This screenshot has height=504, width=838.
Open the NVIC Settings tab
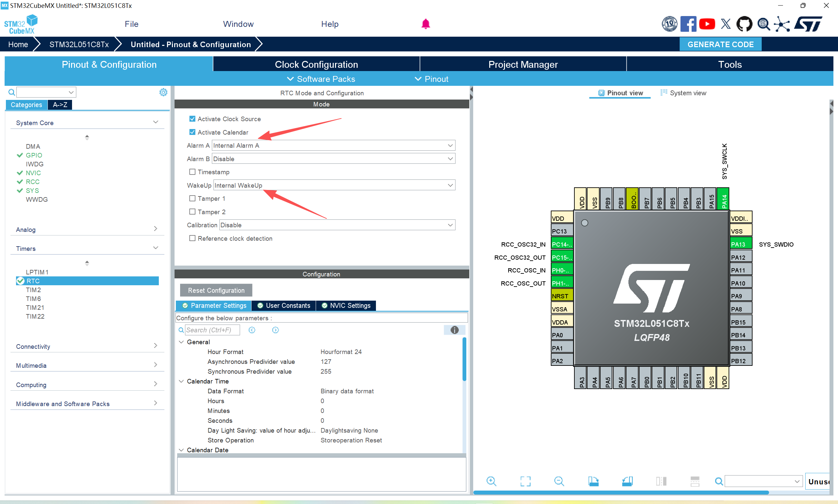tap(346, 305)
